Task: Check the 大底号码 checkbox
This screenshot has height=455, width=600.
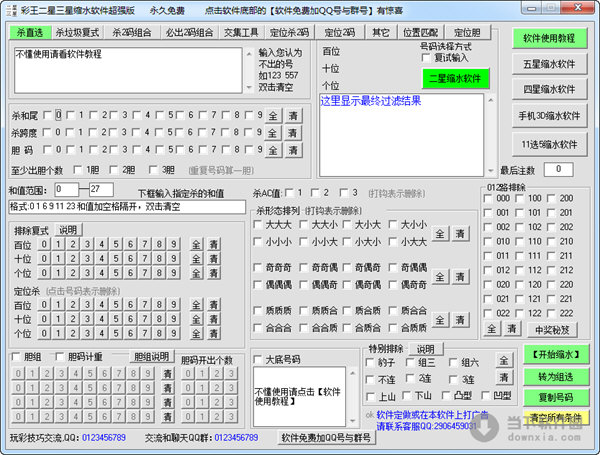Action: (x=258, y=359)
